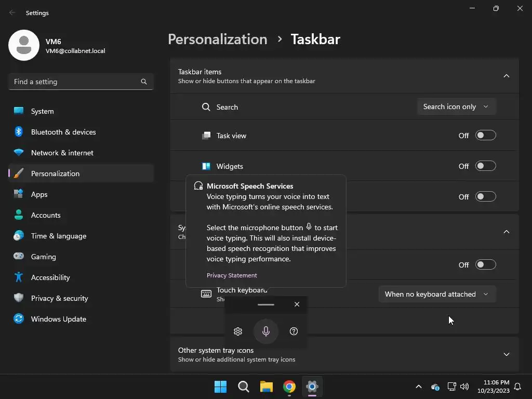532x399 pixels.
Task: Close the voice typing launcher
Action: (x=297, y=304)
